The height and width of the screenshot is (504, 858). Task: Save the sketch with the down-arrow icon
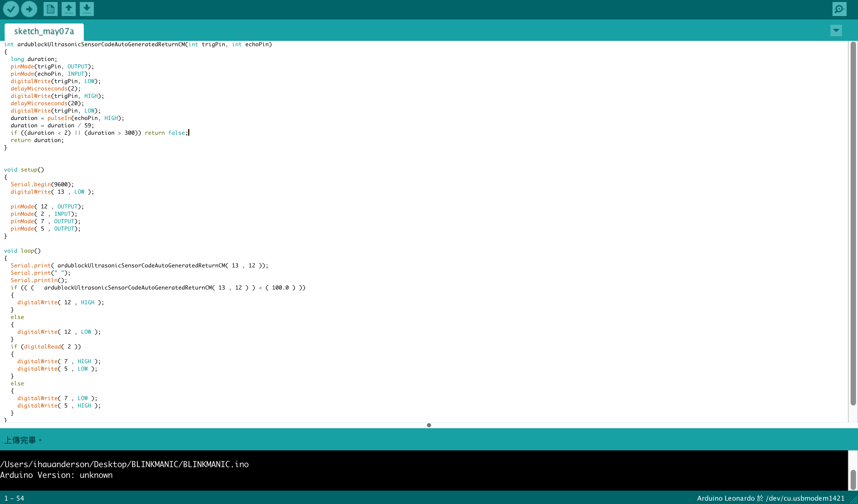pyautogui.click(x=86, y=9)
